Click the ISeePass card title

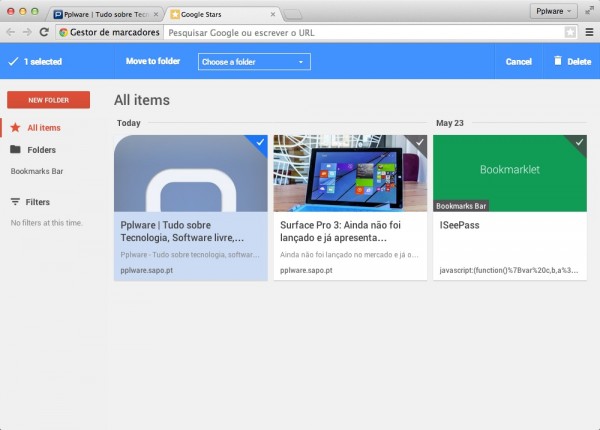459,225
